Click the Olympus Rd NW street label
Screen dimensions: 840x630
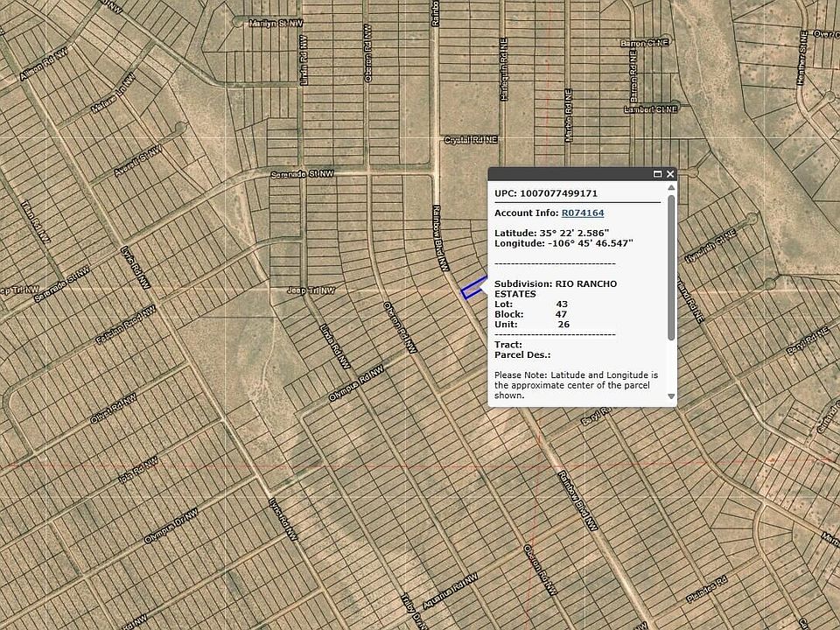(356, 383)
